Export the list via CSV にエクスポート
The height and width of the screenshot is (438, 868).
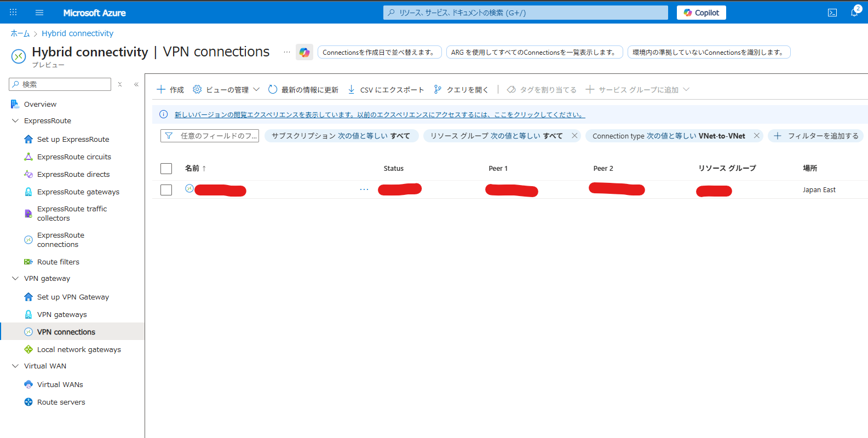tap(386, 90)
